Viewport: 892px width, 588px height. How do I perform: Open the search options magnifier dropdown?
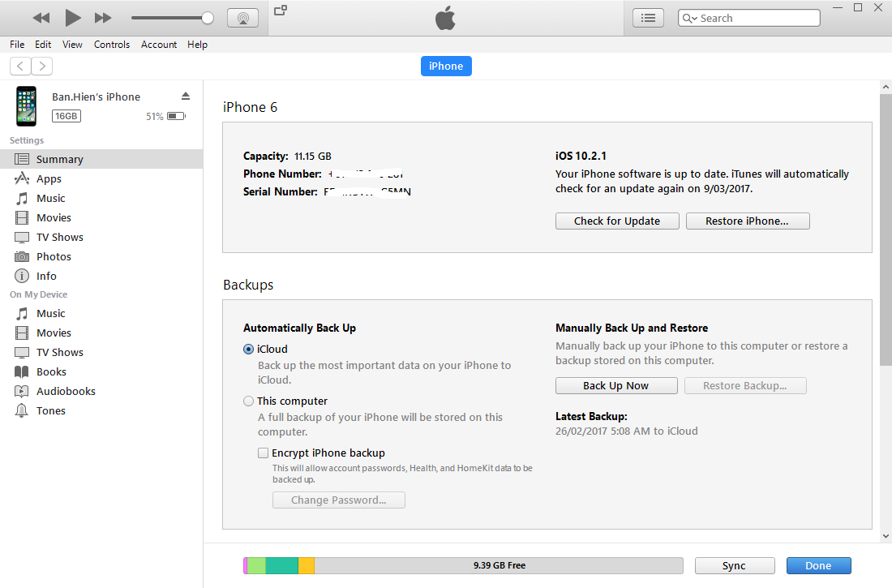point(689,18)
